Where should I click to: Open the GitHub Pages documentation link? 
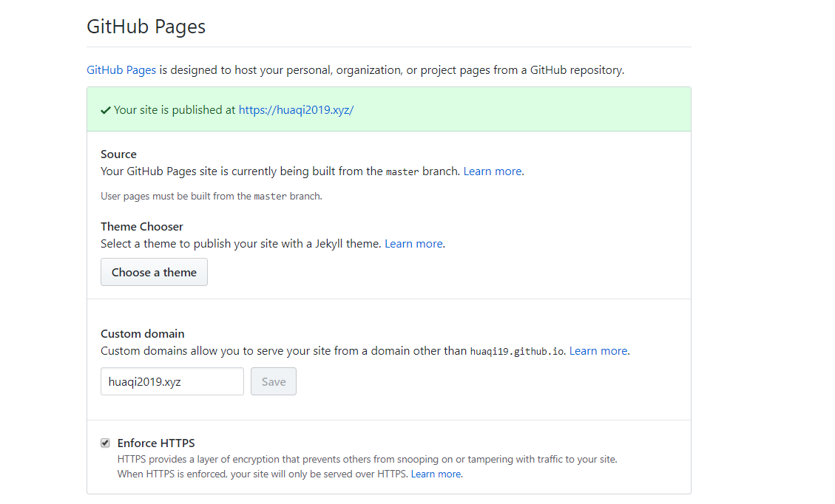coord(121,70)
